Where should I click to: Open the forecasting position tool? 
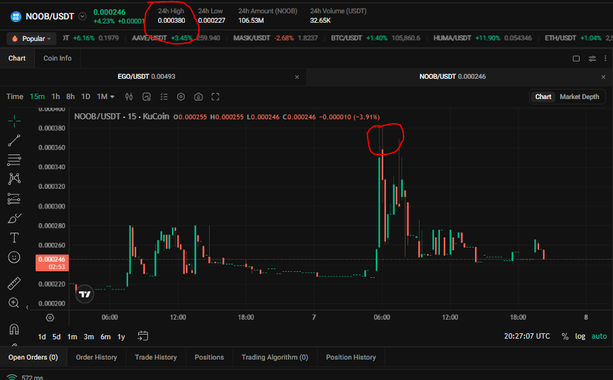(14, 199)
